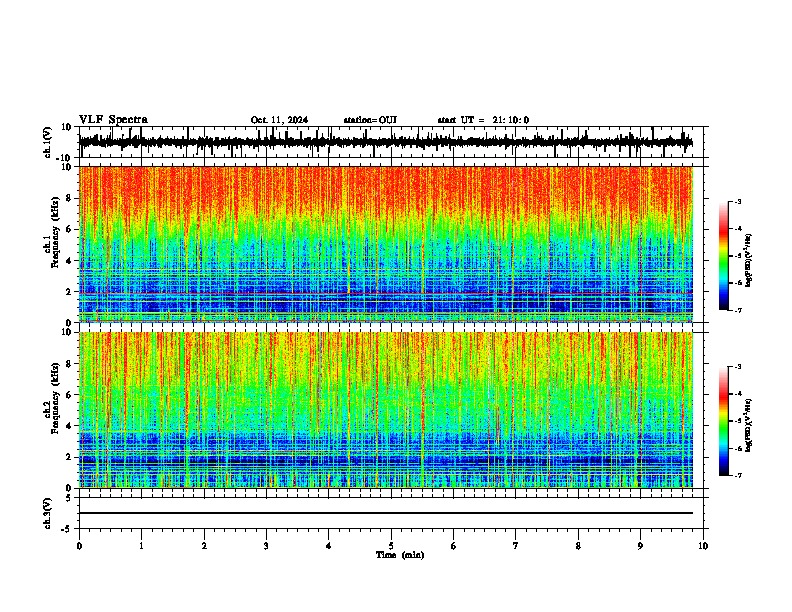792x612 pixels.
Task: Click the flat ch.3 voltage line
Action: click(x=386, y=513)
